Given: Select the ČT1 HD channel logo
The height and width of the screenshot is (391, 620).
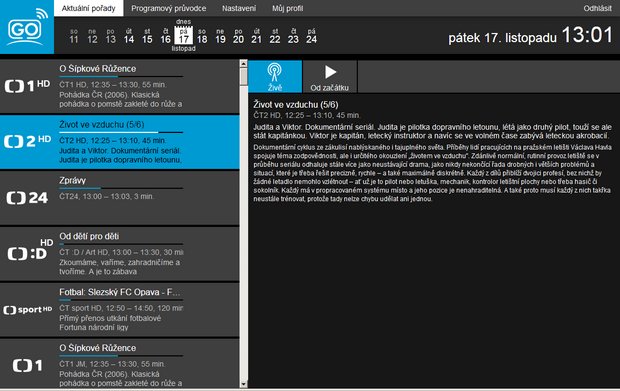Looking at the screenshot, I should (27, 85).
